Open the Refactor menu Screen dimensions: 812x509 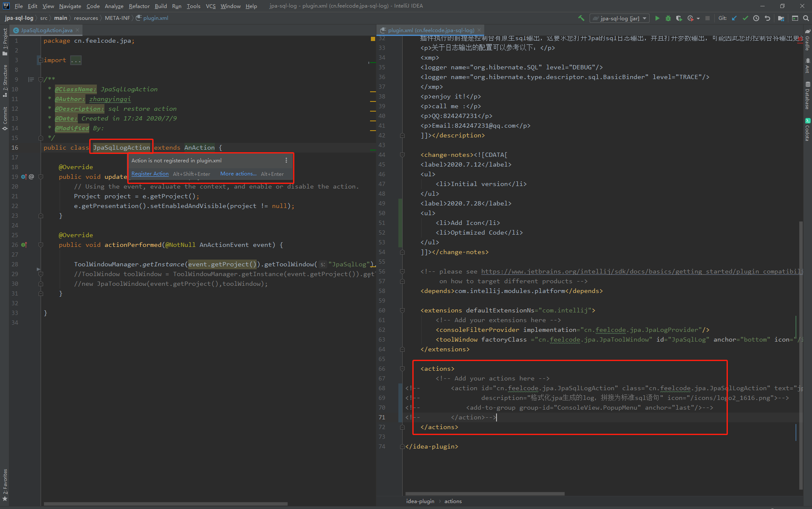[139, 6]
